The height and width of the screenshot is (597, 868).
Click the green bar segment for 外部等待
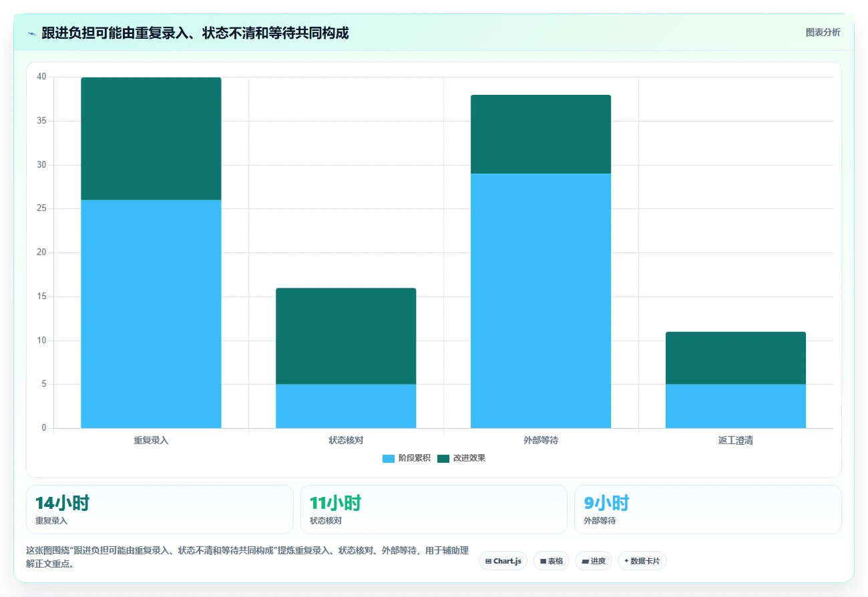click(x=541, y=134)
